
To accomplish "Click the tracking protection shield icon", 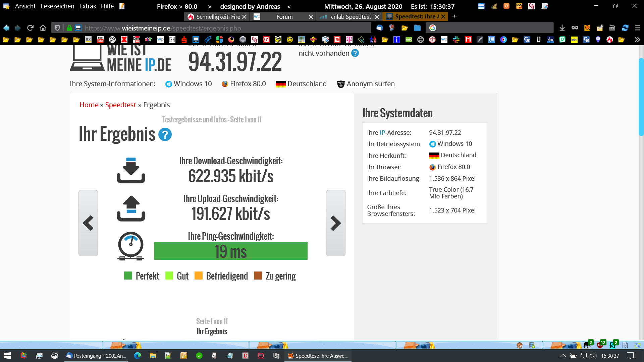I will tap(57, 28).
